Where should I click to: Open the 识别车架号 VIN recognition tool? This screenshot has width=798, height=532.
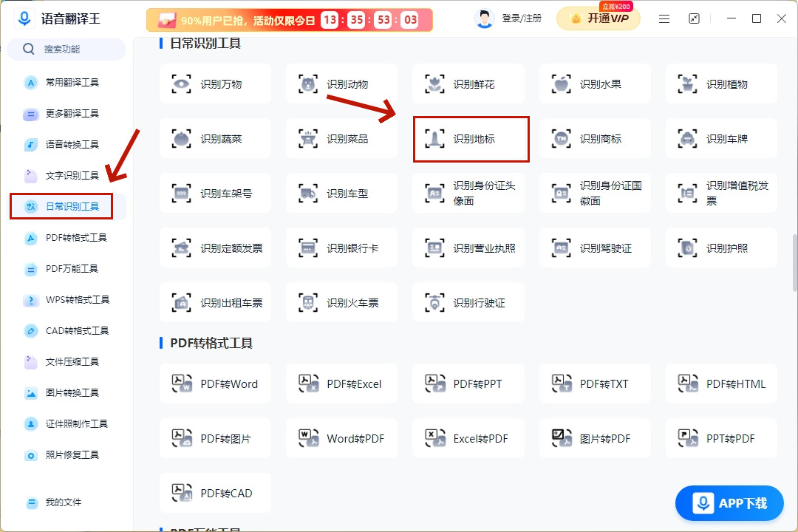[215, 194]
